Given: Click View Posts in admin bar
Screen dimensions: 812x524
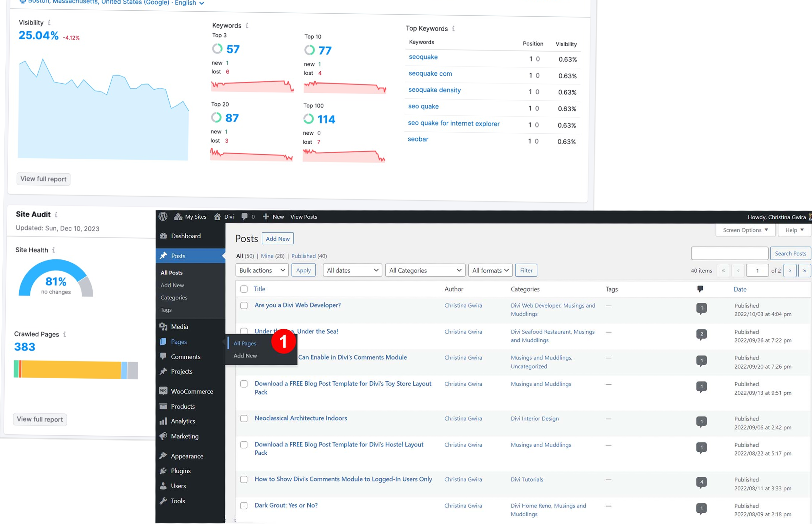Looking at the screenshot, I should [x=304, y=217].
